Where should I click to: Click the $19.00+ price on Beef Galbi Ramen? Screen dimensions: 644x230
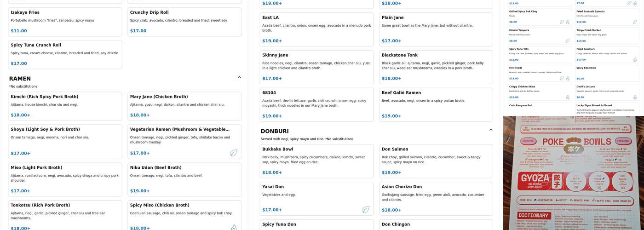pyautogui.click(x=392, y=116)
